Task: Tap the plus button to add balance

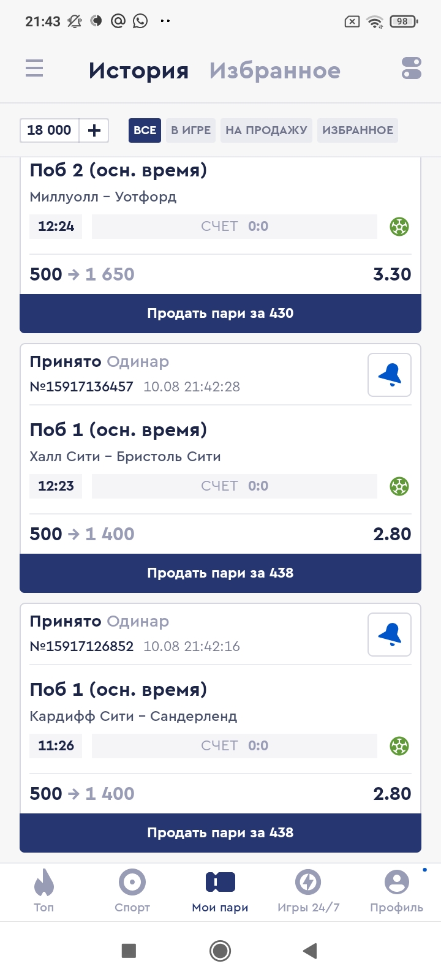Action: pyautogui.click(x=94, y=130)
